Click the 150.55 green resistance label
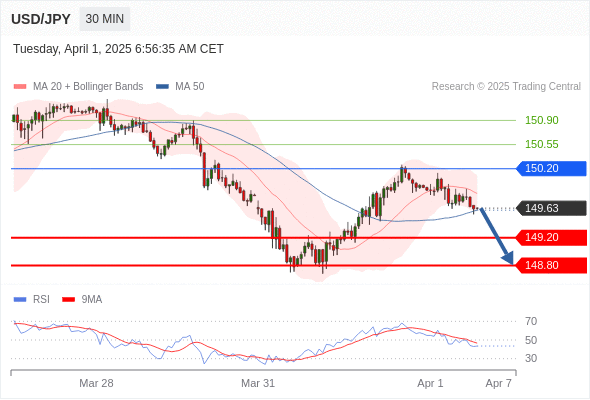 pyautogui.click(x=541, y=144)
